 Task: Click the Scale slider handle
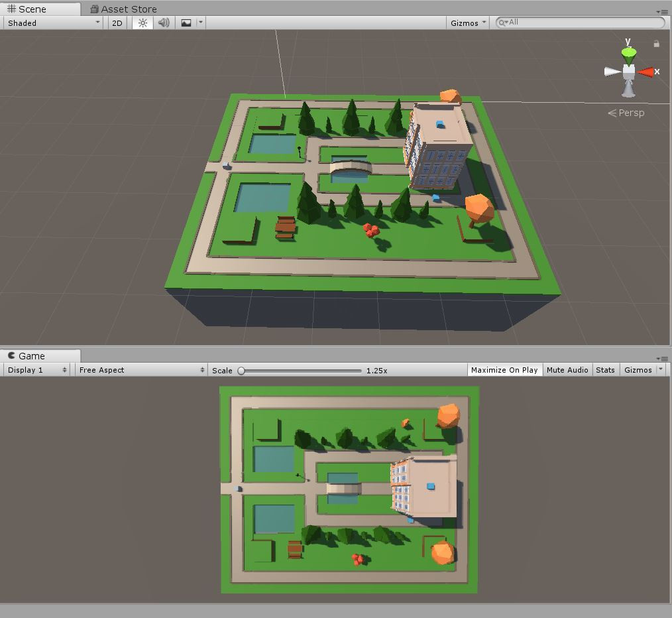[241, 371]
